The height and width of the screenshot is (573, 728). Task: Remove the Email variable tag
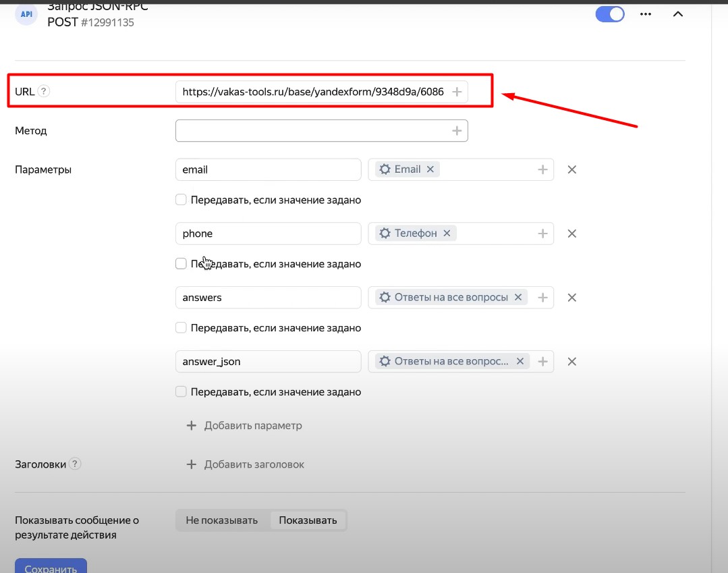point(430,169)
